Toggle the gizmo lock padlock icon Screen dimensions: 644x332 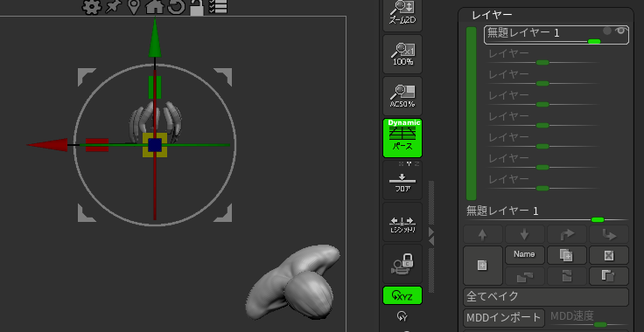tap(196, 8)
